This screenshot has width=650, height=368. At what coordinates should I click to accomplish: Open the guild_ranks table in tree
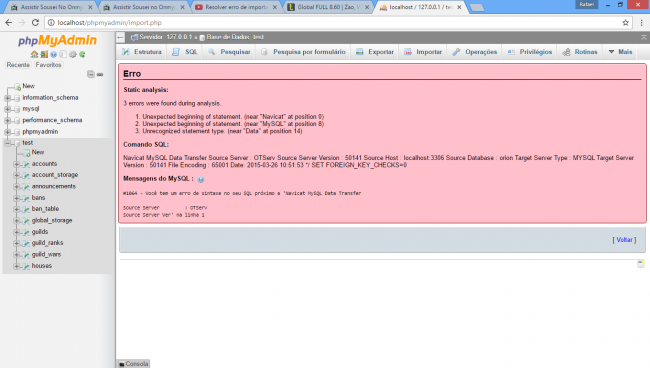pyautogui.click(x=47, y=243)
